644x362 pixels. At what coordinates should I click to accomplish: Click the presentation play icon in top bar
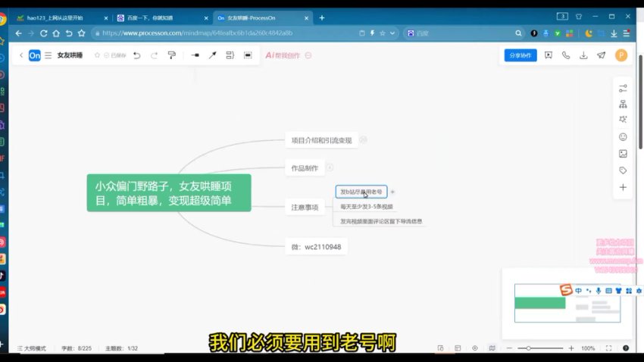tap(548, 55)
